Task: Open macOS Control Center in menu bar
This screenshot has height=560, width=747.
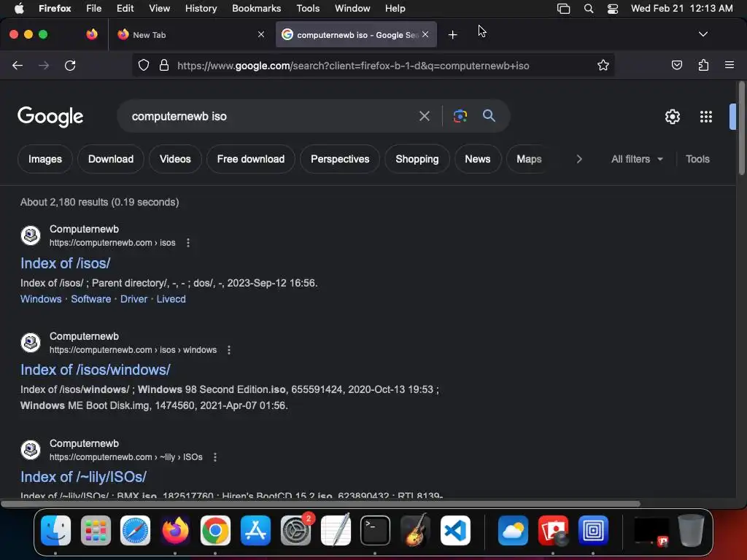Action: (613, 9)
